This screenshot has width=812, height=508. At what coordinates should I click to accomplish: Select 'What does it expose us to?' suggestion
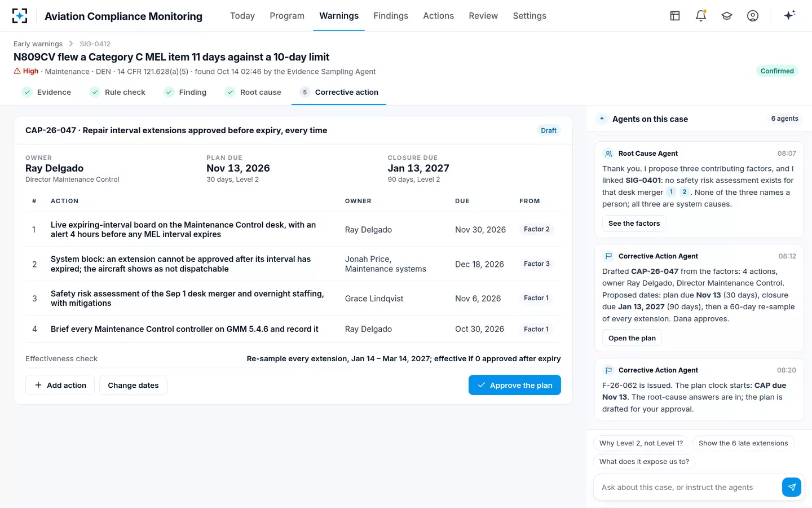(x=644, y=461)
